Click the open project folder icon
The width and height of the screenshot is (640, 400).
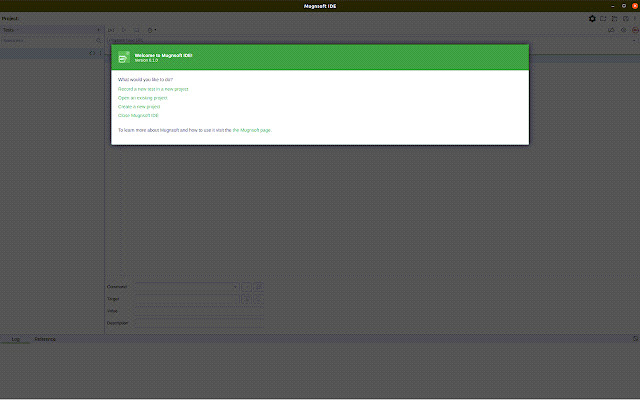tap(614, 19)
